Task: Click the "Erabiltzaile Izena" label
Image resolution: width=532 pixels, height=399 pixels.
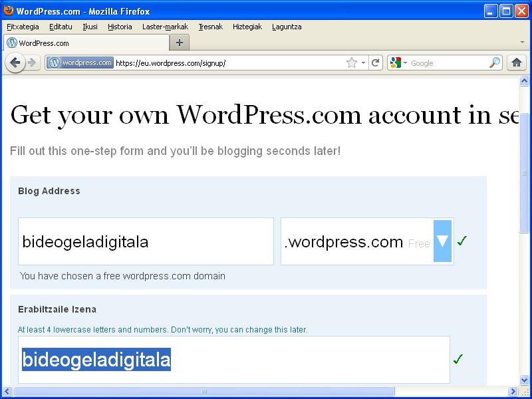Action: (57, 309)
